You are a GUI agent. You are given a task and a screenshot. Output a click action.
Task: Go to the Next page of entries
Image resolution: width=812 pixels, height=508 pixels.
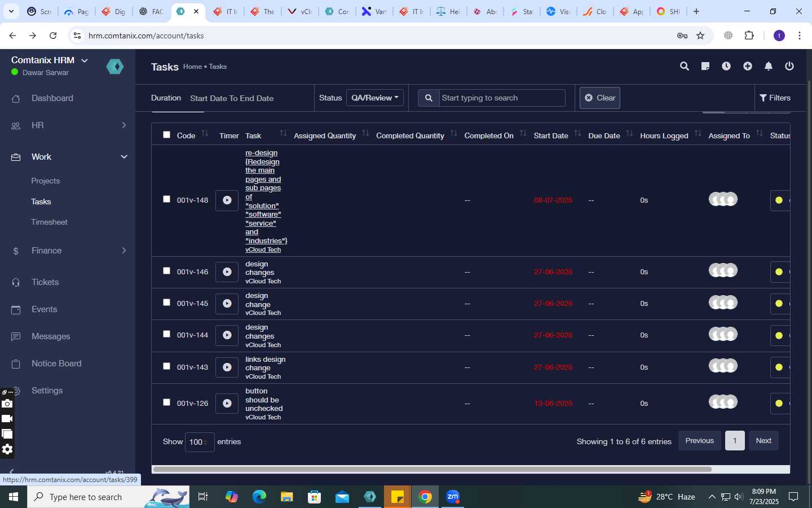coord(764,441)
